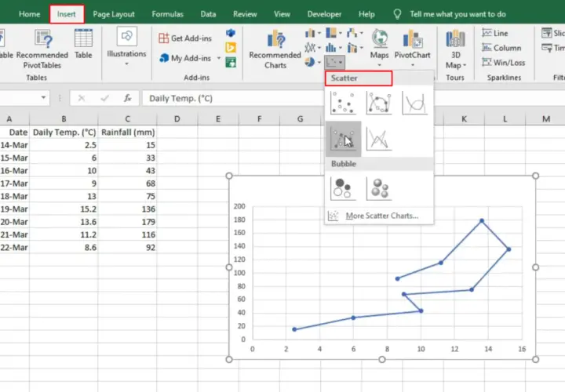Open Recommended PivotTables
The width and height of the screenshot is (565, 392).
(x=42, y=49)
